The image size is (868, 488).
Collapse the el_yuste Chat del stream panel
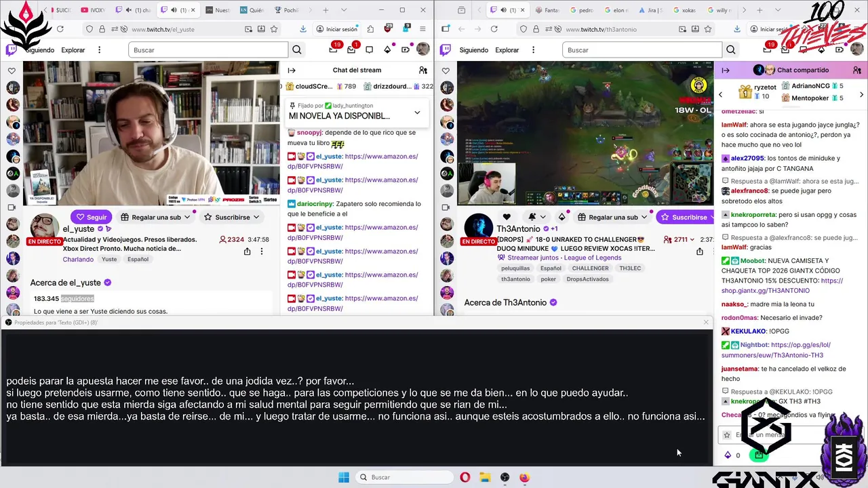click(x=292, y=70)
